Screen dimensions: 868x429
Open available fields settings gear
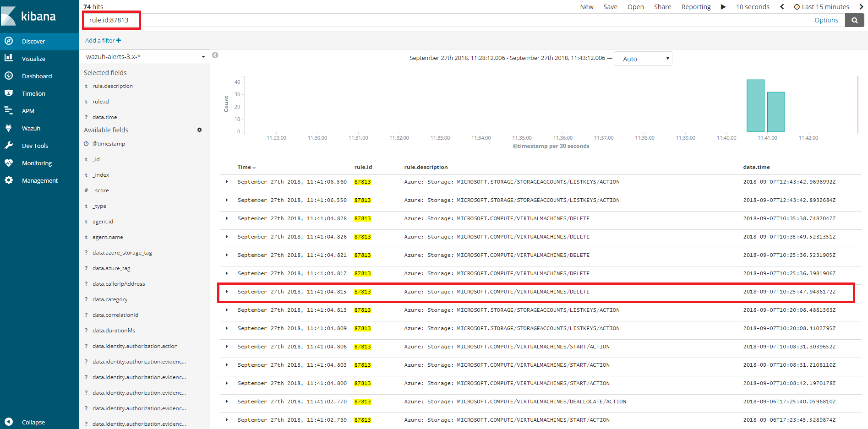199,130
